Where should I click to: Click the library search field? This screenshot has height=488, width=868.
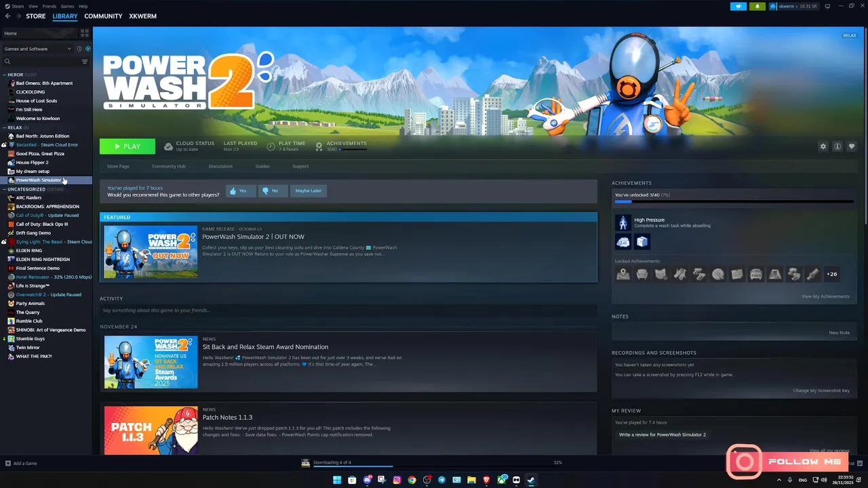(x=41, y=62)
